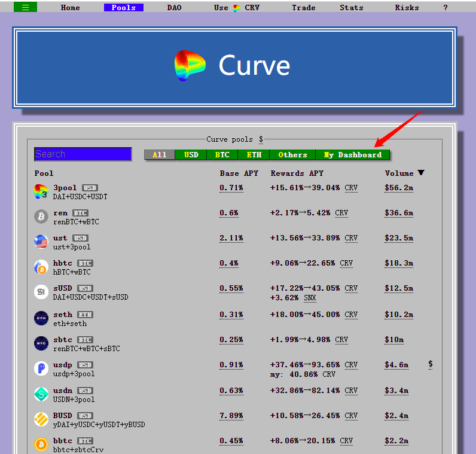This screenshot has width=476, height=454.
Task: Open the ust pool link
Action: click(x=60, y=238)
